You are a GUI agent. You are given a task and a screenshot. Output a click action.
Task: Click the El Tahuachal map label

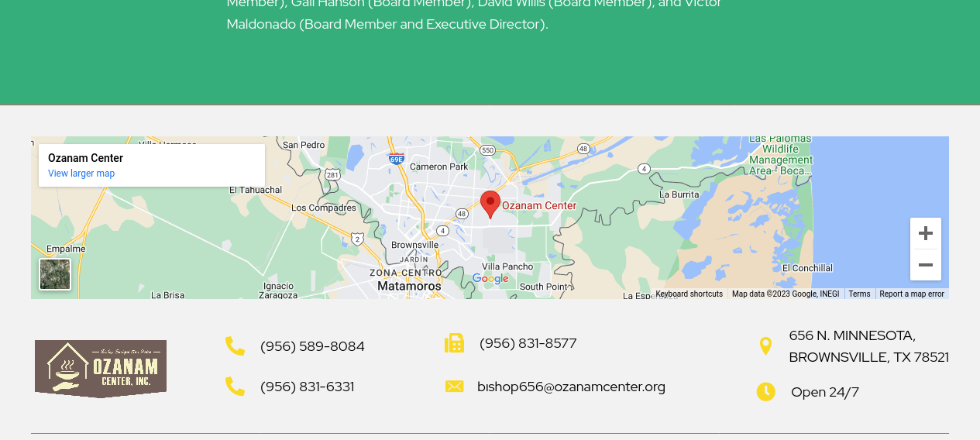[x=256, y=189]
